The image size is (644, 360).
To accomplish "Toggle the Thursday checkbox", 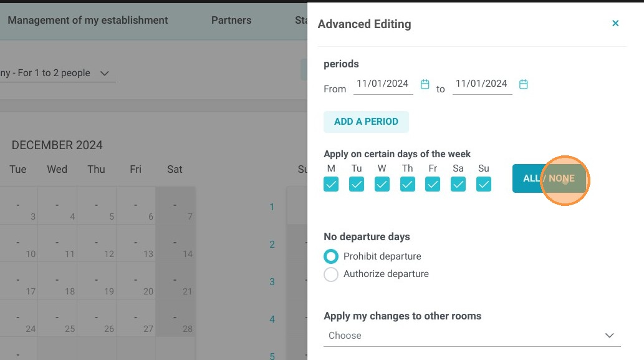I will (x=408, y=184).
